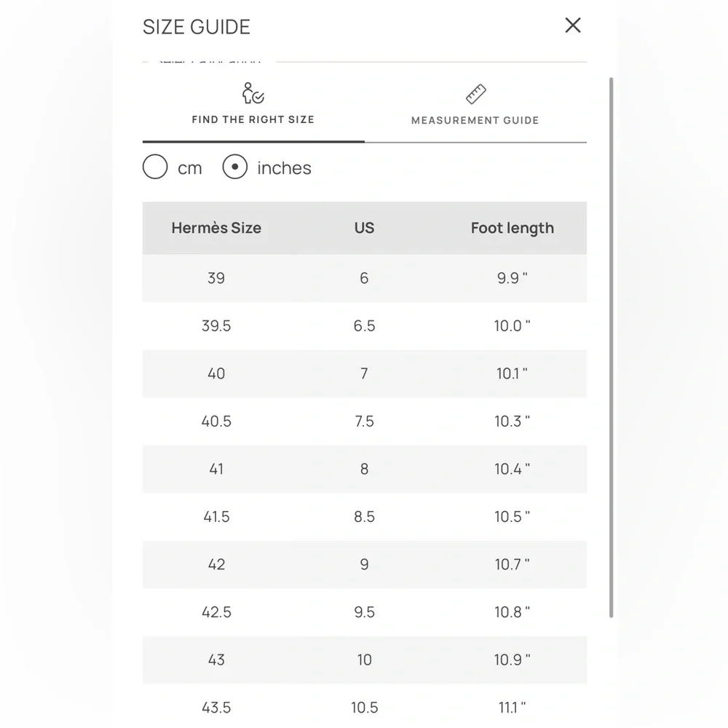Click the Size Guide title

[197, 27]
